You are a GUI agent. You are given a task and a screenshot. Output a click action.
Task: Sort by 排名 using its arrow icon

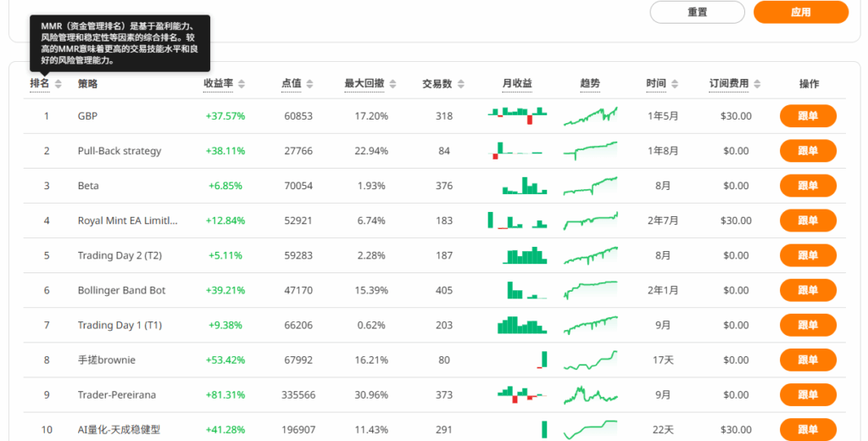[58, 84]
